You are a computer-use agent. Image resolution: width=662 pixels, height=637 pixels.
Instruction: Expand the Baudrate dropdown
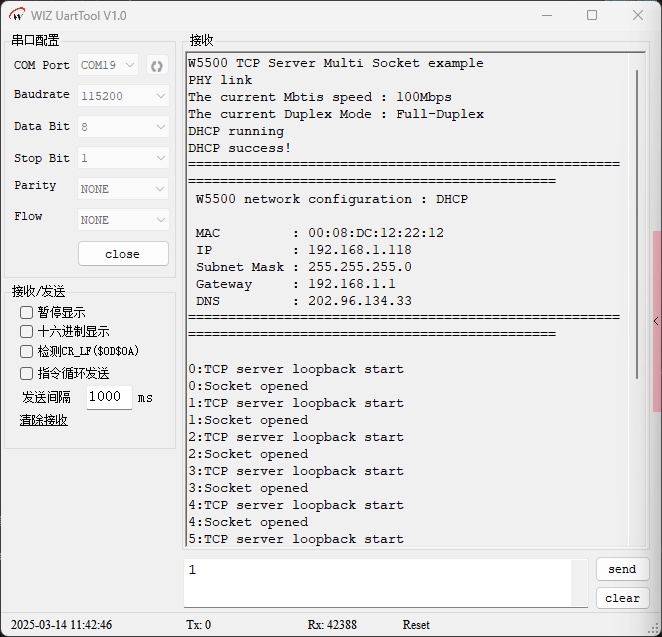[x=122, y=96]
